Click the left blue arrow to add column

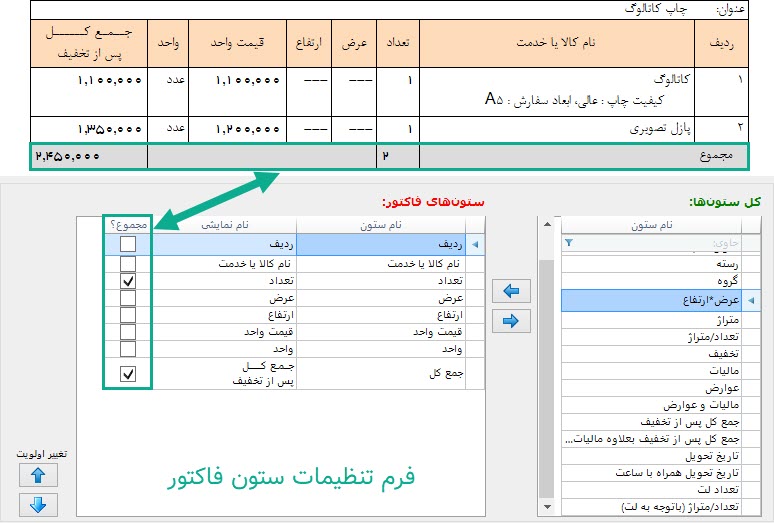click(x=510, y=291)
